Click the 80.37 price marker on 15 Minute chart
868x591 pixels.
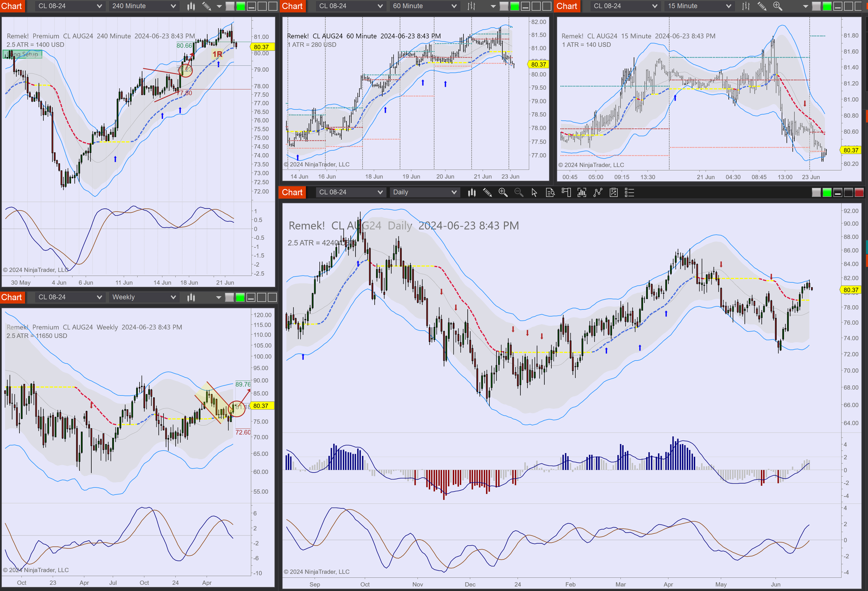pos(851,150)
